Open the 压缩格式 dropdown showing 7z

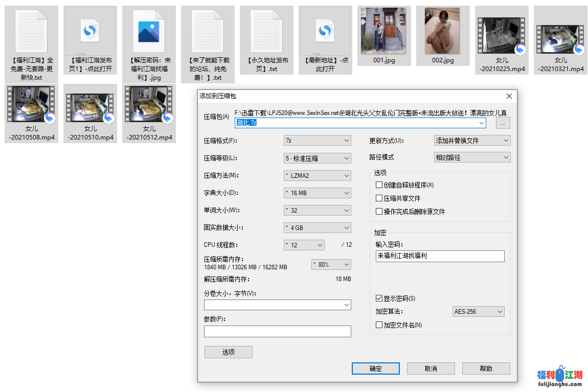318,141
